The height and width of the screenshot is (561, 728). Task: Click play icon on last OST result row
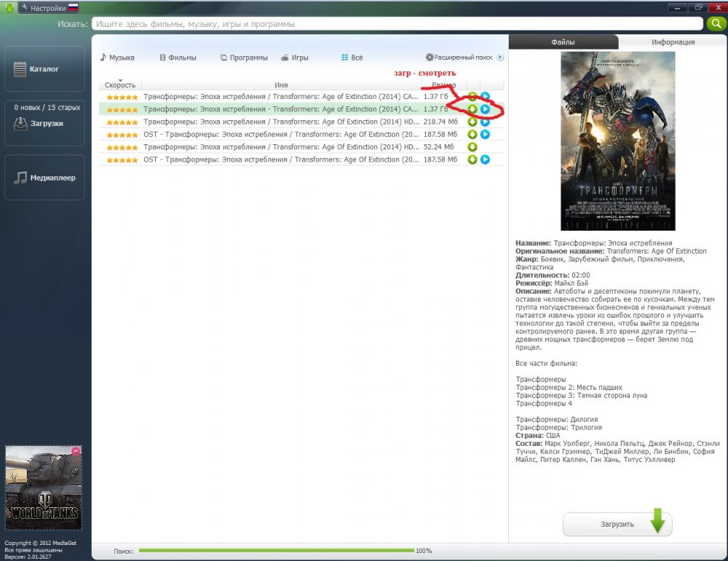[x=485, y=160]
